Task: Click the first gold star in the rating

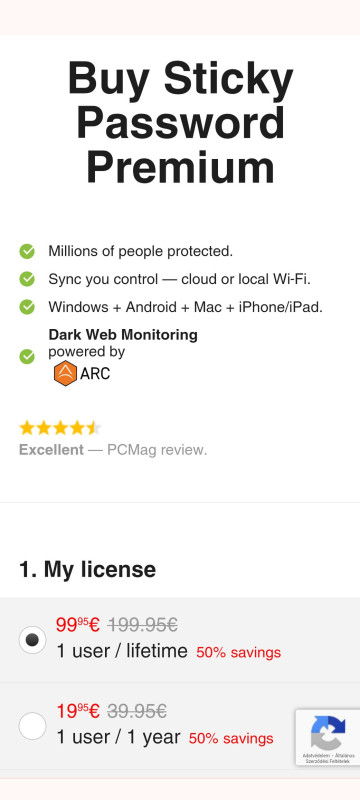Action: (27, 428)
